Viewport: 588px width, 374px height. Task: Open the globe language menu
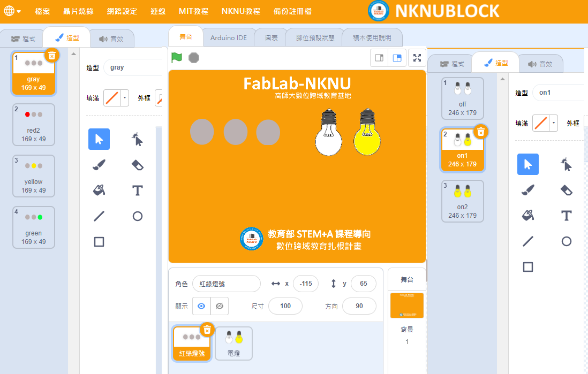coord(12,11)
